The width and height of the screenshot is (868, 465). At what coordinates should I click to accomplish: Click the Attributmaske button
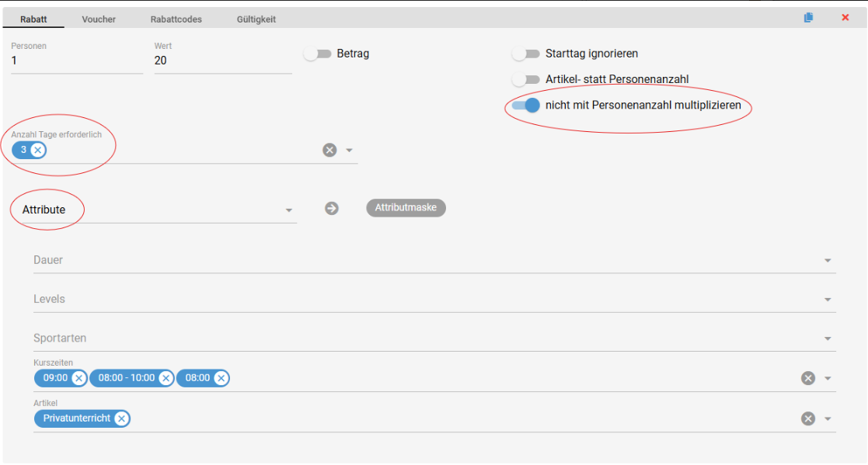pos(406,208)
